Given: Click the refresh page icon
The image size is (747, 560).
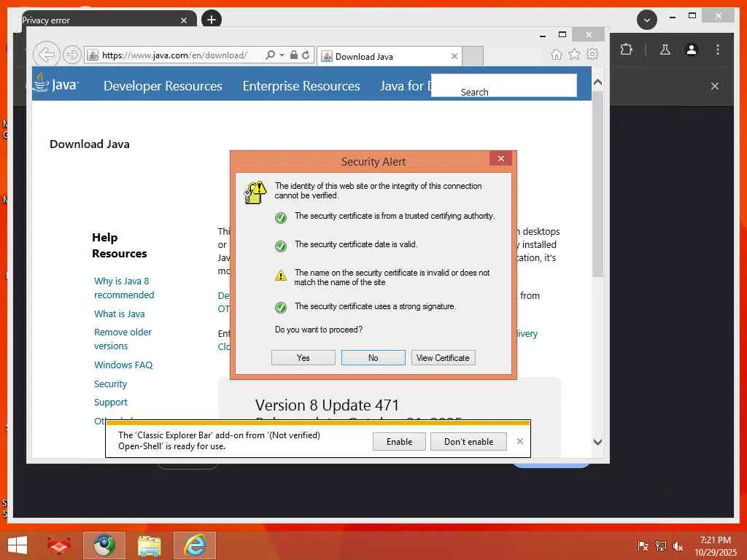Looking at the screenshot, I should 306,55.
